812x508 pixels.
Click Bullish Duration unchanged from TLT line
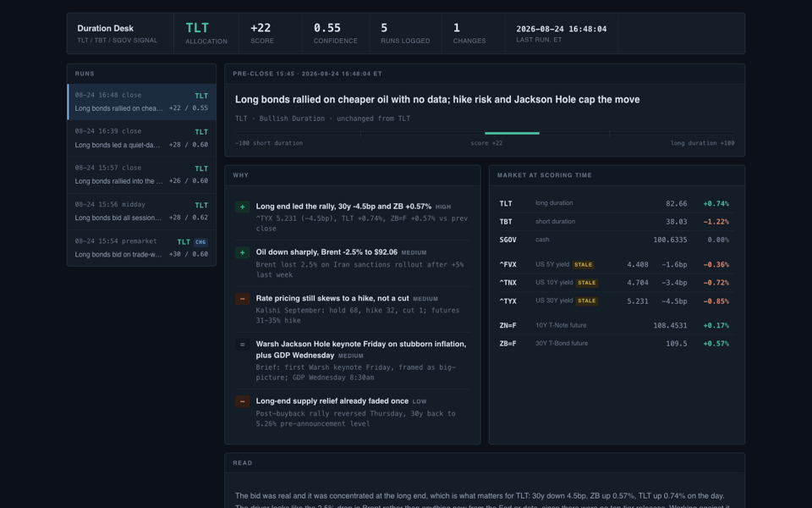click(322, 119)
